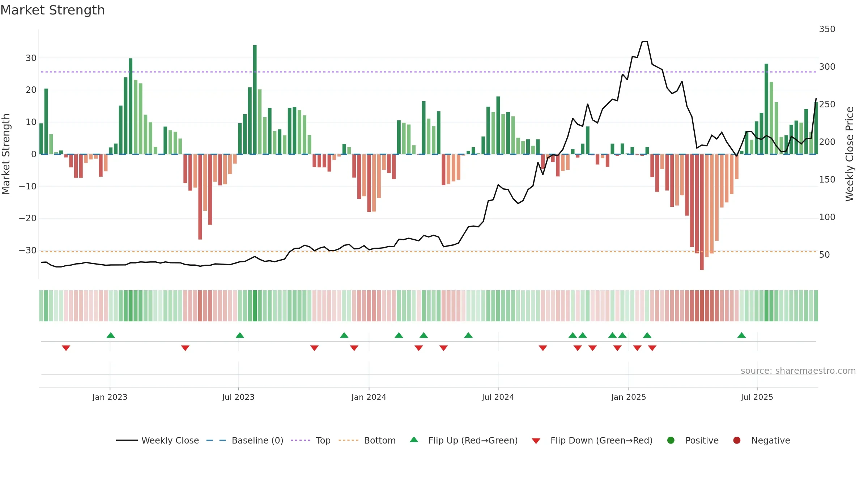Click the 350 tick on price axis
Screen dimensions: 868x488
point(827,29)
